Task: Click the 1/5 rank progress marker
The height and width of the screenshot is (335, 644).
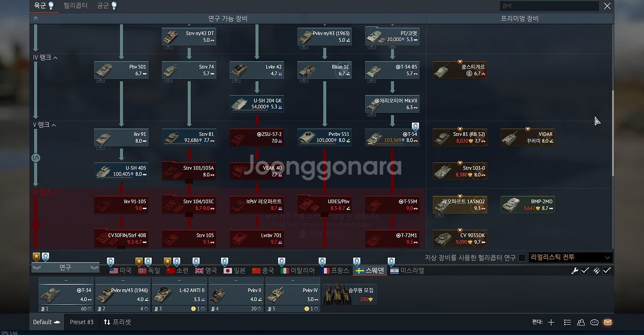Action: [36, 158]
